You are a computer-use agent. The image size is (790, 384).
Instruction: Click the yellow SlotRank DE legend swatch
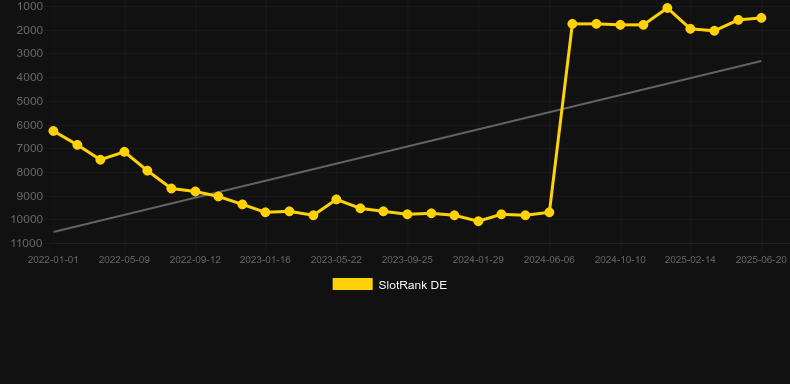point(353,284)
